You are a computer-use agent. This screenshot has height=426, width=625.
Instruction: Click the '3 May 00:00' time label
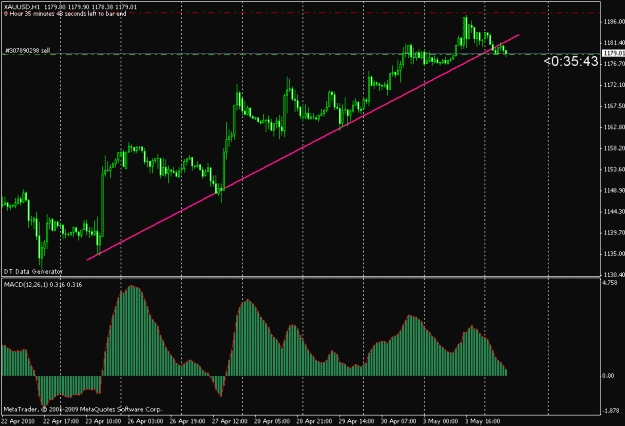440,421
